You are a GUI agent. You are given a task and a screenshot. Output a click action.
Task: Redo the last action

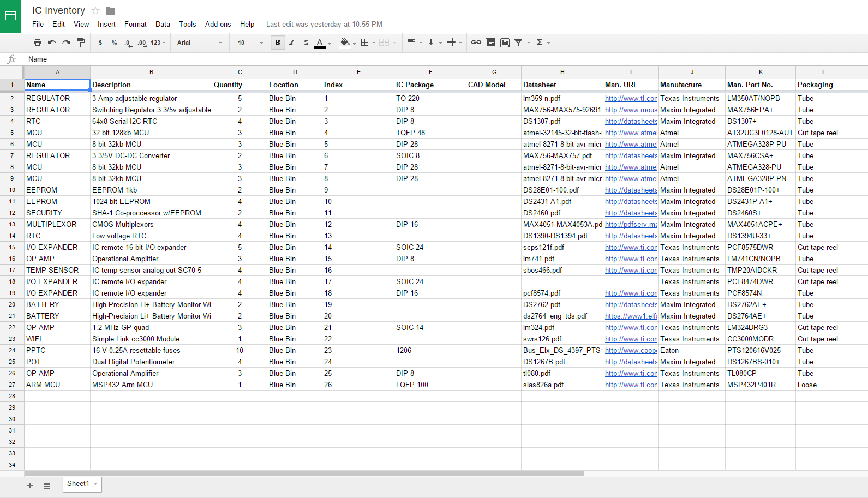pos(66,43)
